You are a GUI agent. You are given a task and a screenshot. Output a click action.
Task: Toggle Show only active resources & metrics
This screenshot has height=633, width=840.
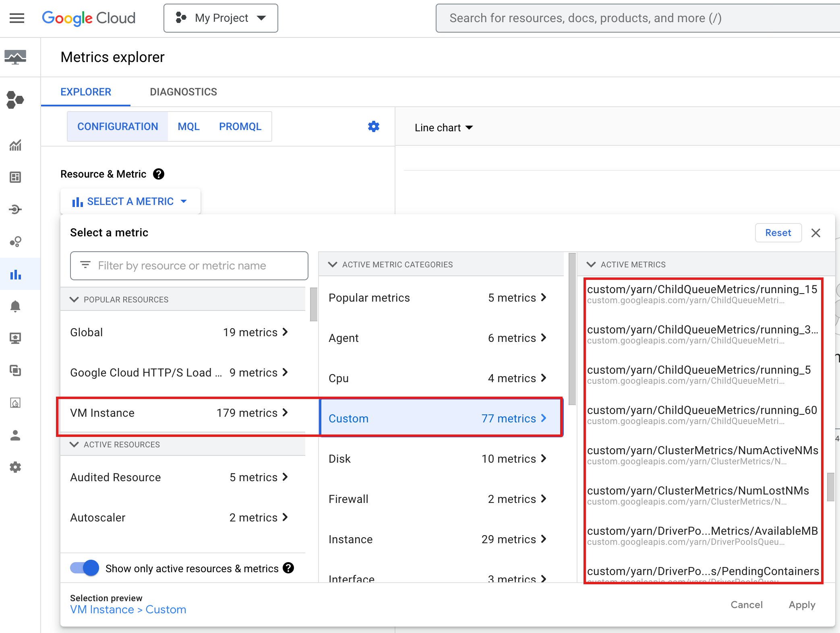85,568
